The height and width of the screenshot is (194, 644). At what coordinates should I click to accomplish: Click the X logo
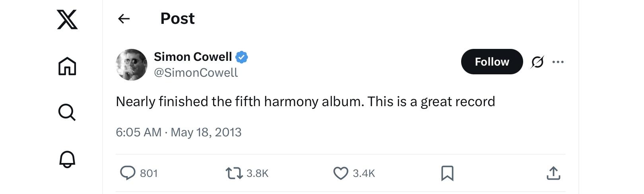[x=67, y=19]
